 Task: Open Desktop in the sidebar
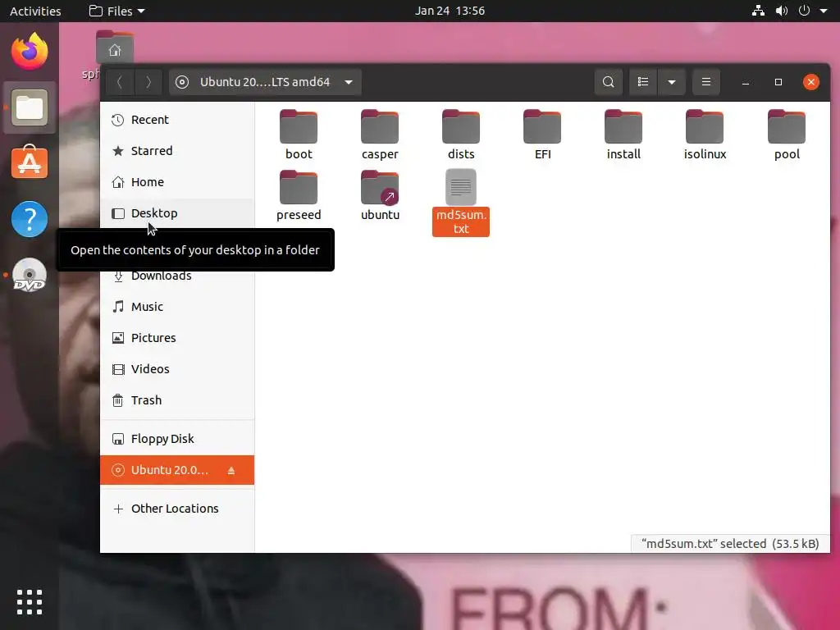tap(177, 212)
